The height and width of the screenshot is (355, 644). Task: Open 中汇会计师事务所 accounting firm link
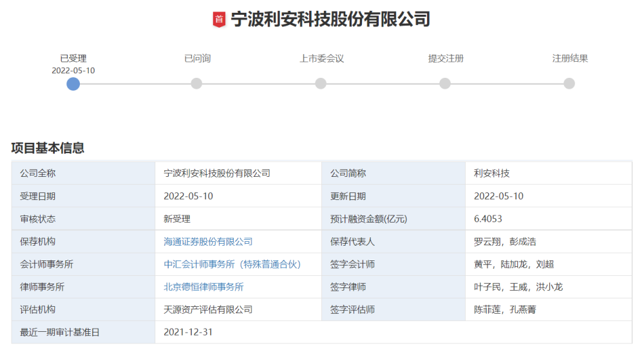[232, 264]
